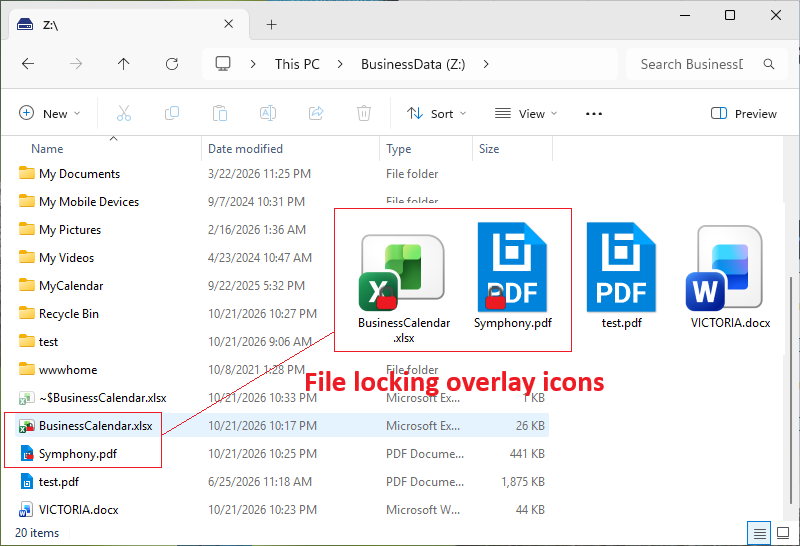Open the Sort dropdown menu

tap(436, 114)
